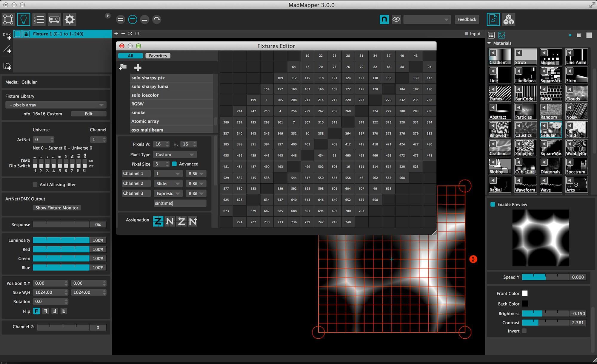Switch materials to list view icon

click(x=491, y=35)
